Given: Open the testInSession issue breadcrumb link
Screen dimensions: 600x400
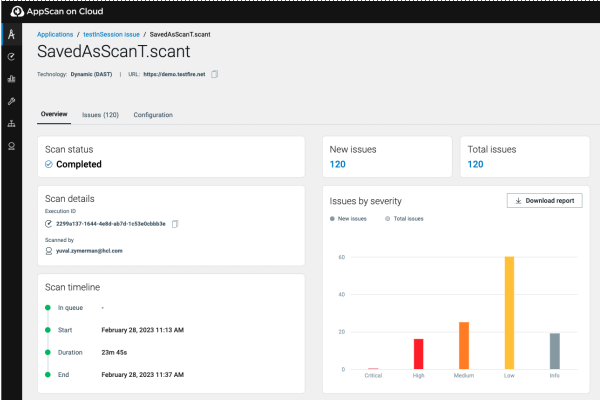Looking at the screenshot, I should pos(111,34).
